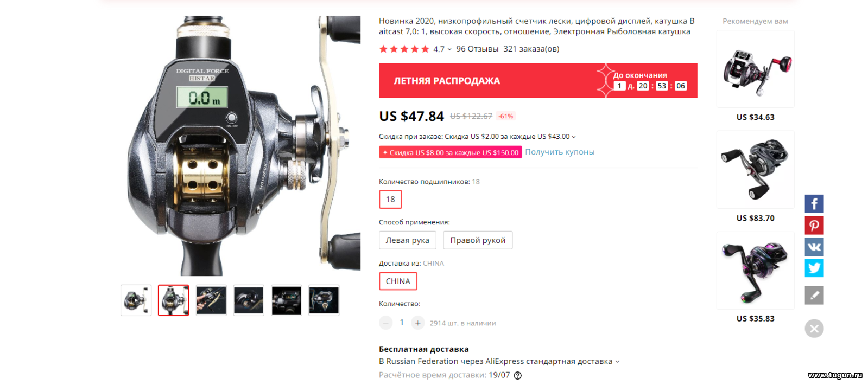View the 96 Отзывы reviews link
The image size is (868, 385).
coord(477,49)
